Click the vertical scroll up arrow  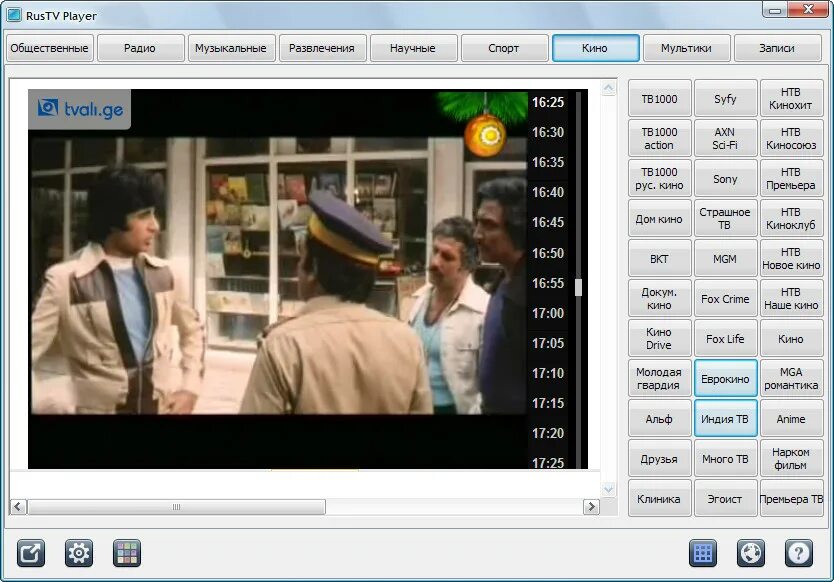click(x=608, y=88)
